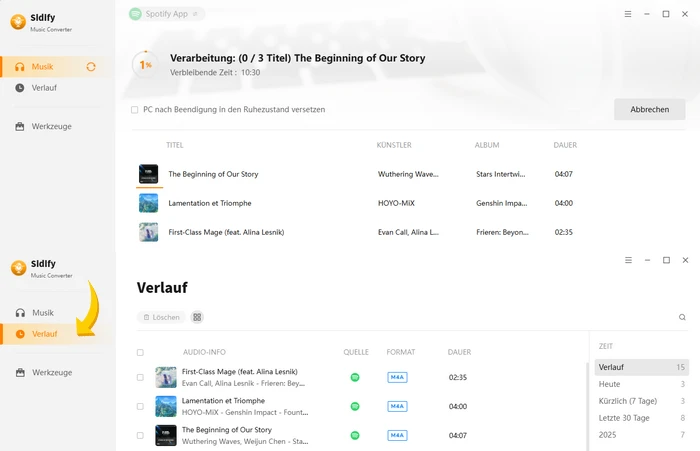Check The Beginning of Our Story history checkbox
The width and height of the screenshot is (700, 451).
[x=140, y=435]
